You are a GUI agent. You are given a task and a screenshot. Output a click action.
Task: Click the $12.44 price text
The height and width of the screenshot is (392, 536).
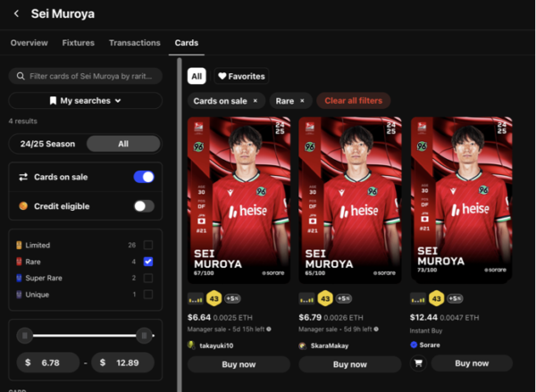(x=423, y=318)
